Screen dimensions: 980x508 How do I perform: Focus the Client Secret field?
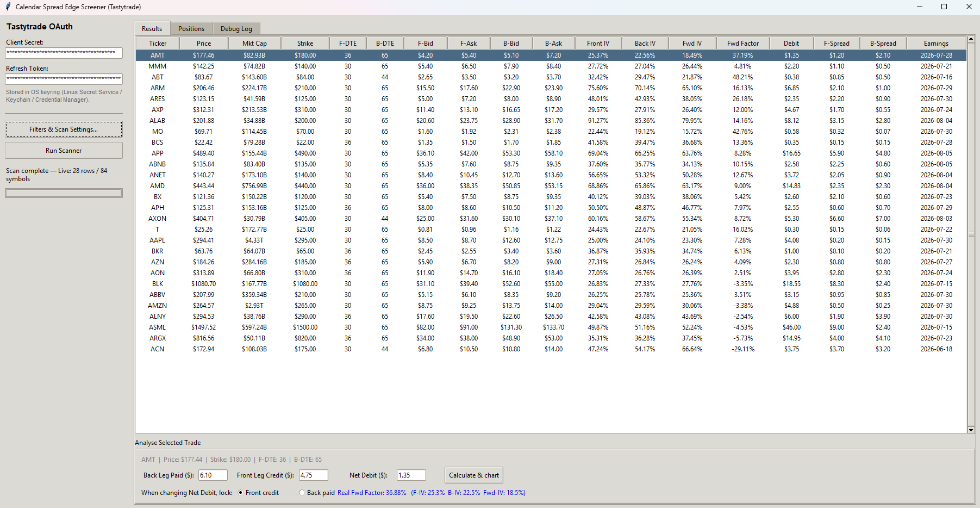click(64, 53)
